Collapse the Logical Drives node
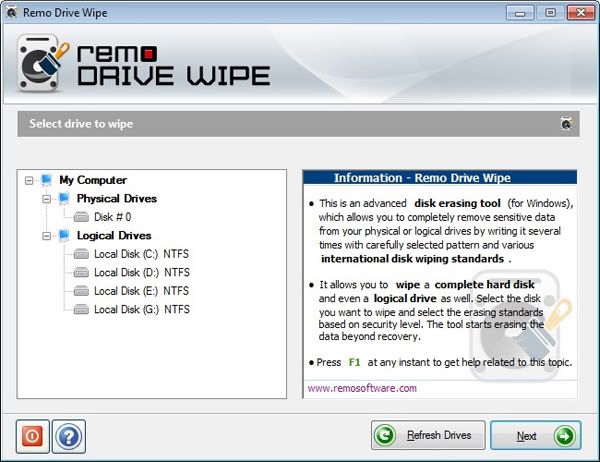600x462 pixels. point(47,236)
